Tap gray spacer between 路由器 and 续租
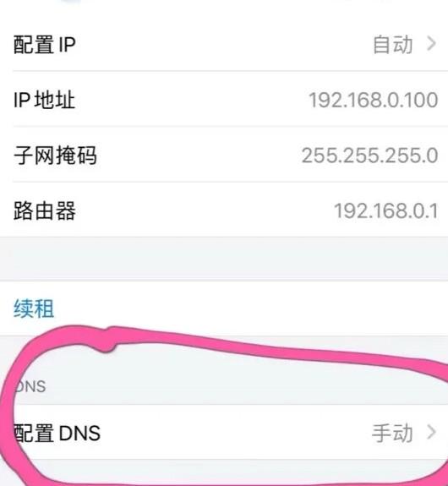This screenshot has height=486, width=448. pyautogui.click(x=224, y=259)
